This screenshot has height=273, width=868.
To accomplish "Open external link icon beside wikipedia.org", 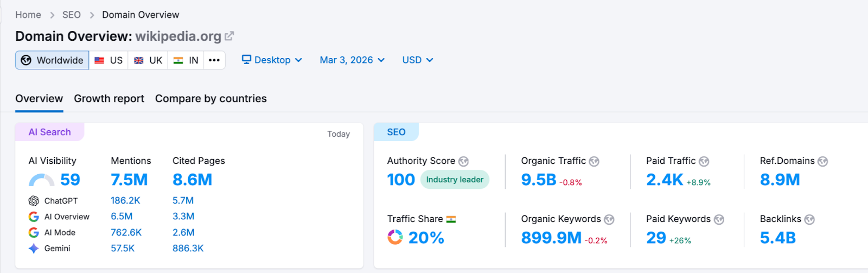I will coord(229,36).
